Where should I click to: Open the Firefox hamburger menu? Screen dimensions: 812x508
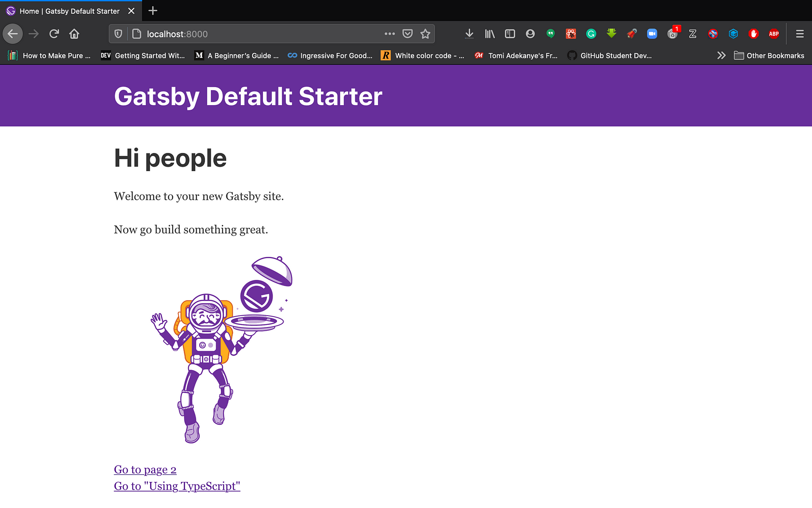click(x=800, y=34)
